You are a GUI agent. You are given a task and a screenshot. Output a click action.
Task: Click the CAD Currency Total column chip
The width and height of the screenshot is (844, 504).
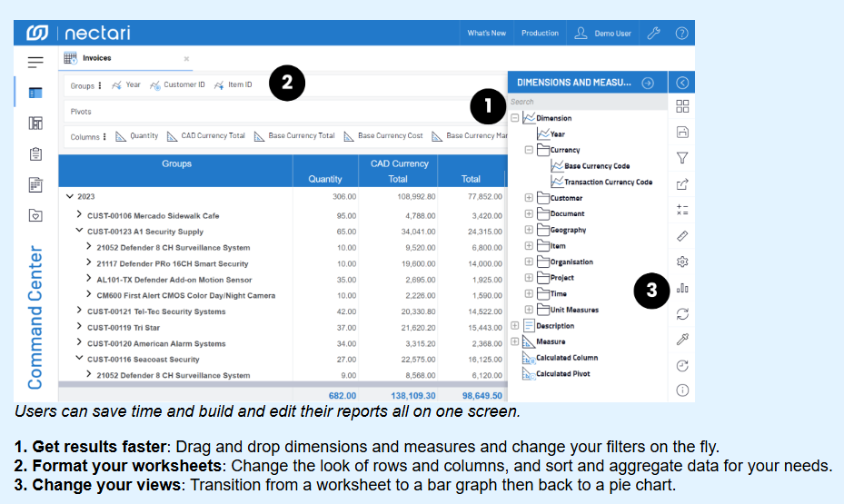pyautogui.click(x=205, y=136)
